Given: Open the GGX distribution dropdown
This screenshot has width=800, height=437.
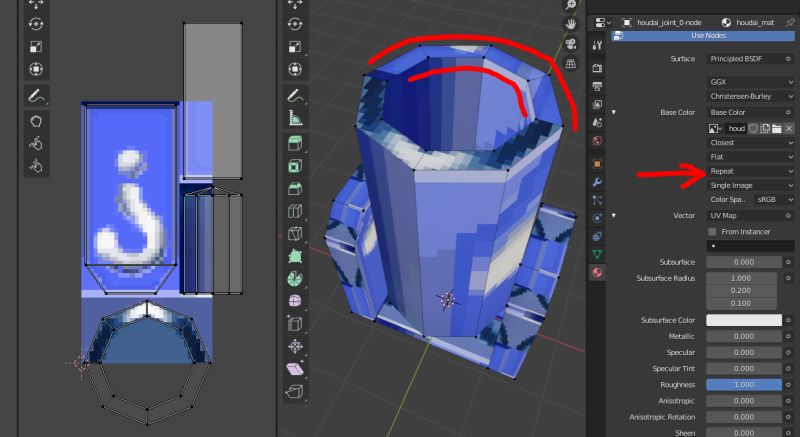Looking at the screenshot, I should [751, 82].
